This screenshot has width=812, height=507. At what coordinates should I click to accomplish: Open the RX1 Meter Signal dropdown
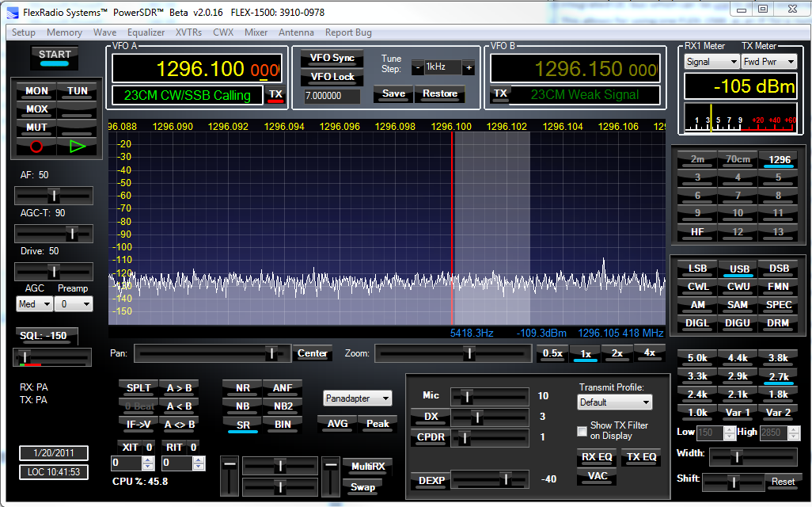[x=711, y=62]
